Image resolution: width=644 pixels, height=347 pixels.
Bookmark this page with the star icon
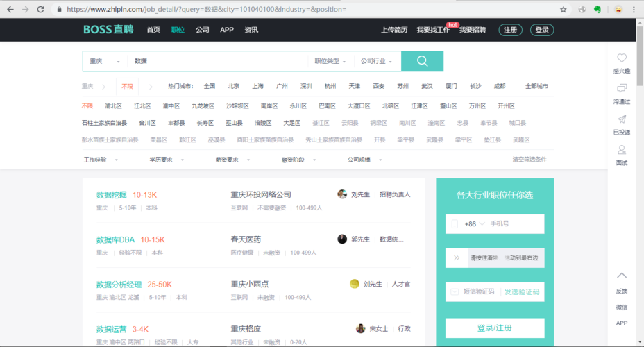point(563,10)
